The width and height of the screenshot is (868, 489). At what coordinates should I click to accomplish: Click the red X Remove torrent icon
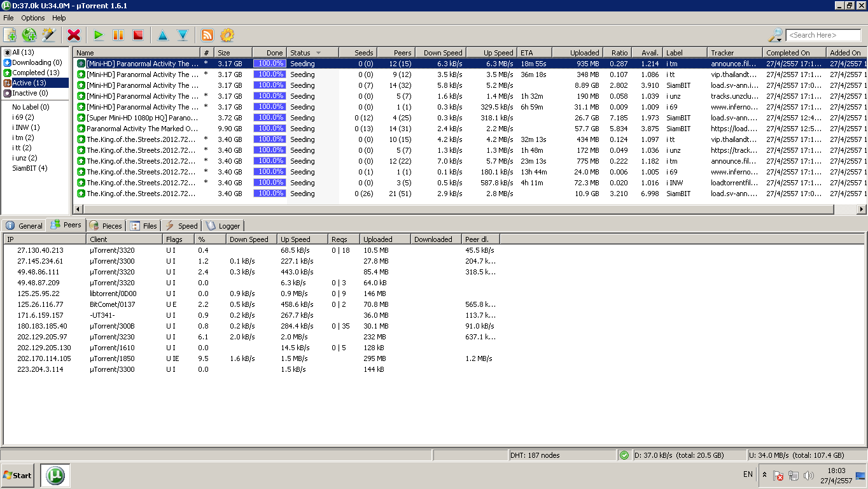click(74, 35)
